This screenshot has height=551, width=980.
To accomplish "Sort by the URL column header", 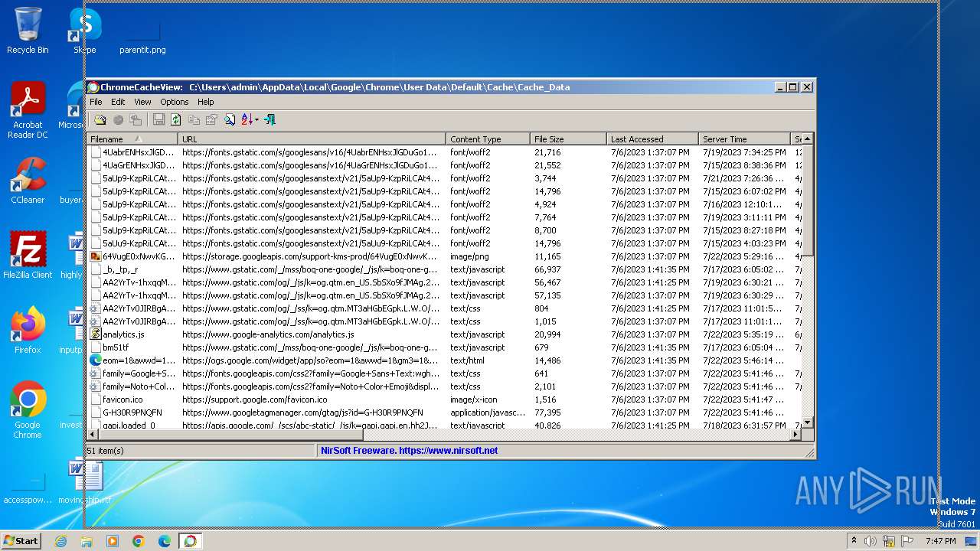I will (312, 139).
